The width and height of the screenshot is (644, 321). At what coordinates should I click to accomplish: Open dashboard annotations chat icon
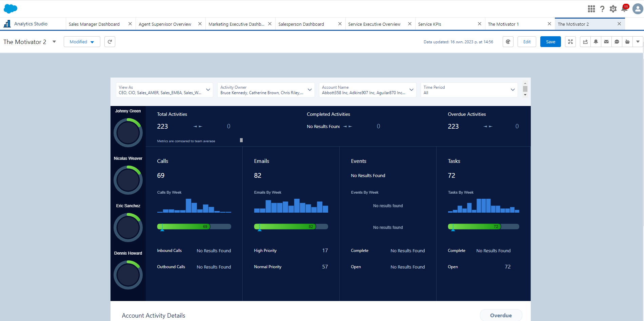[617, 41]
